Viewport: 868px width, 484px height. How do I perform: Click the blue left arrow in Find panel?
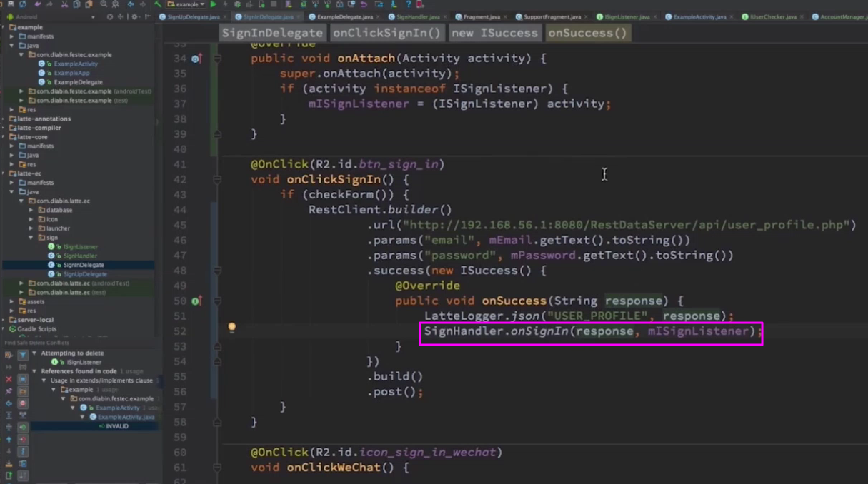click(9, 404)
